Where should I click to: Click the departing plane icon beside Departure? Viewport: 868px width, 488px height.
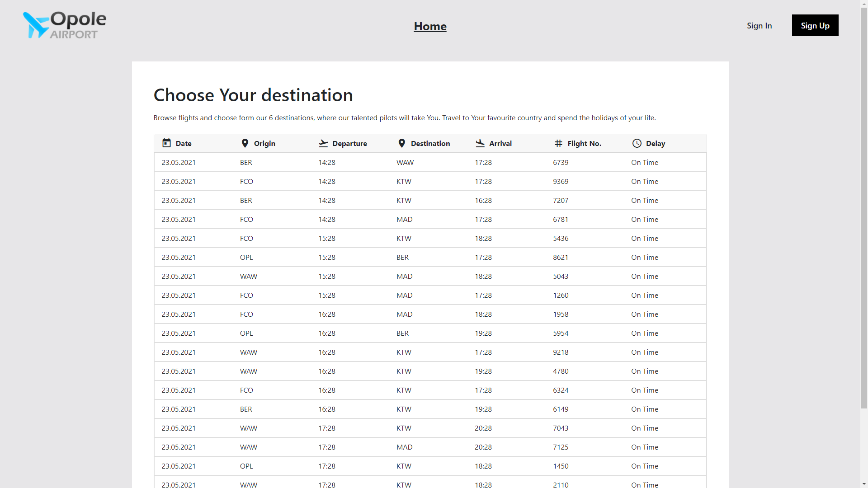(x=323, y=143)
